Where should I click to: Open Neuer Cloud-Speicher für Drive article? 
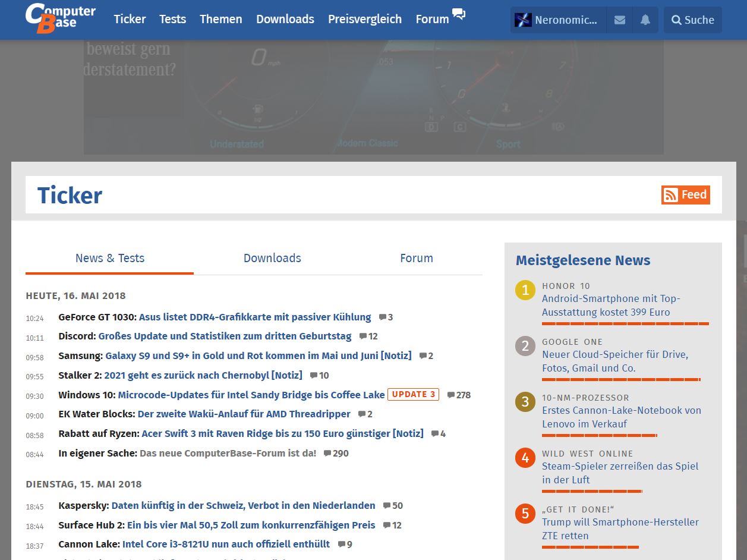click(615, 361)
